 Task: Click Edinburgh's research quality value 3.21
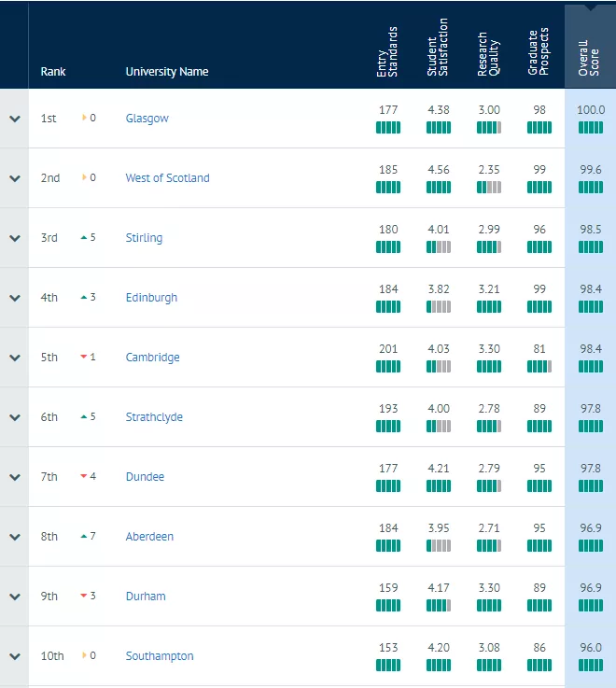(489, 289)
